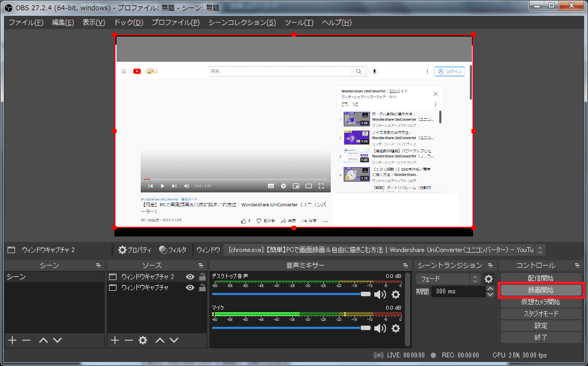Mute デスクトップ音声 with the speaker icon
Image resolution: width=588 pixels, height=366 pixels.
(x=380, y=295)
